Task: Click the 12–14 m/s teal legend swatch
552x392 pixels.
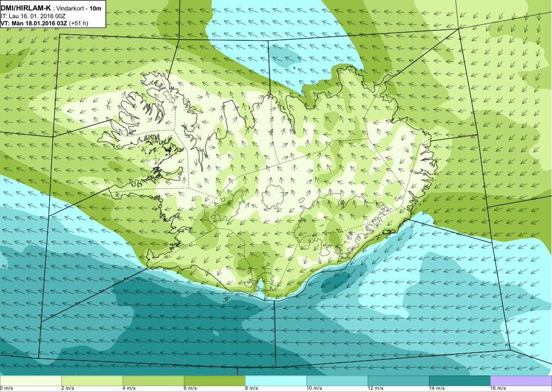Action: click(399, 381)
